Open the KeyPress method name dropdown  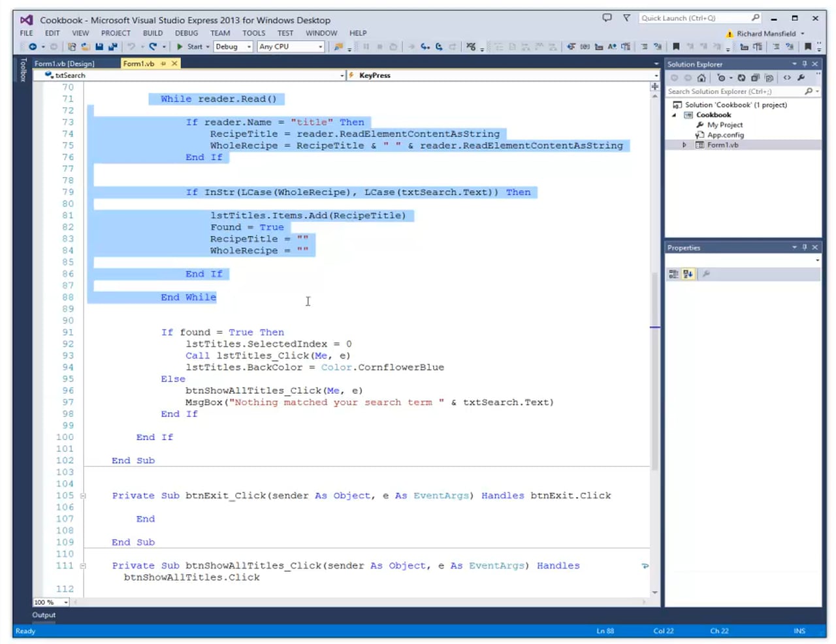(x=656, y=76)
